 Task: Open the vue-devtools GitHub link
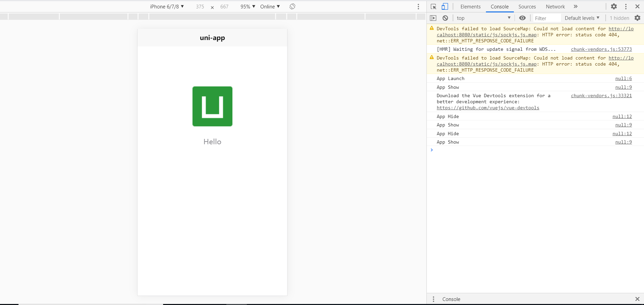[x=488, y=108]
